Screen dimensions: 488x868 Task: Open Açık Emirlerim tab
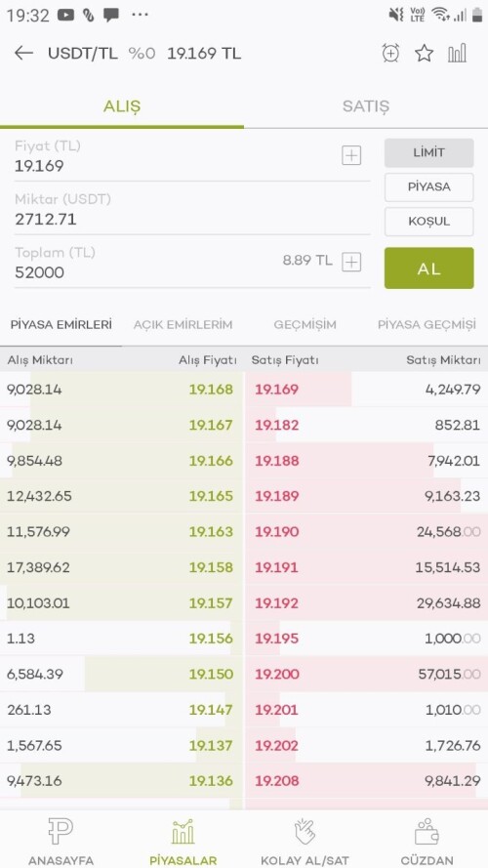183,325
